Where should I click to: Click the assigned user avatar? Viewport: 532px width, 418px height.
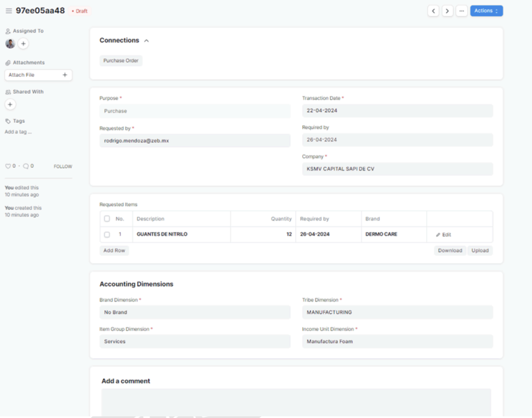(x=10, y=43)
